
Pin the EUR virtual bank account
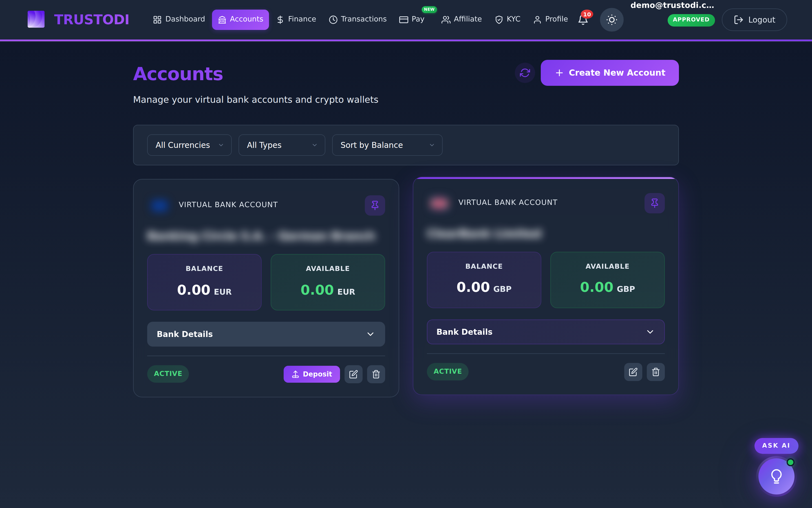tap(375, 205)
